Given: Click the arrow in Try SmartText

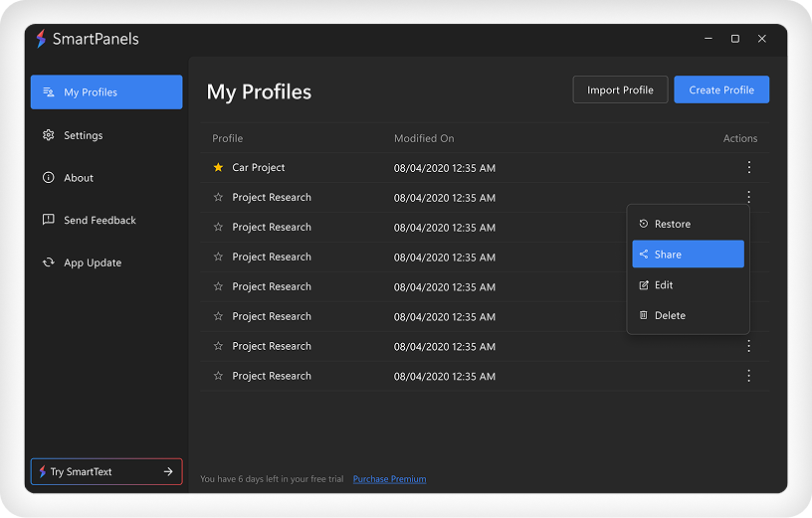Looking at the screenshot, I should tap(168, 471).
